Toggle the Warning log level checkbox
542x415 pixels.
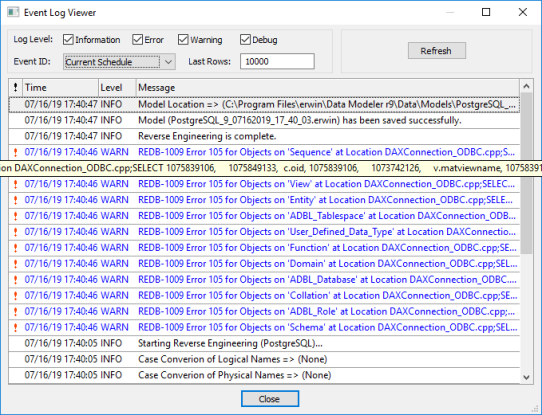[x=183, y=40]
